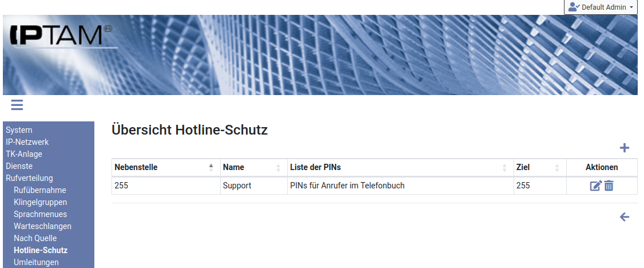The image size is (644, 268).
Task: Sort table by Ziel column
Action: [540, 167]
